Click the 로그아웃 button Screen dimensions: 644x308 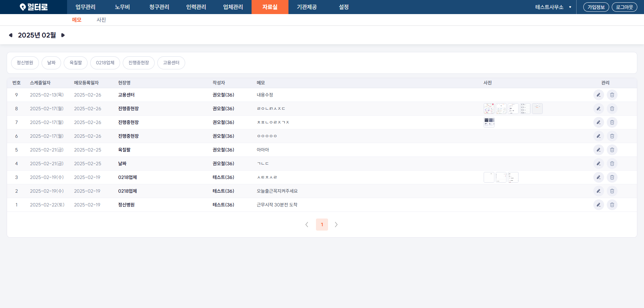point(624,7)
